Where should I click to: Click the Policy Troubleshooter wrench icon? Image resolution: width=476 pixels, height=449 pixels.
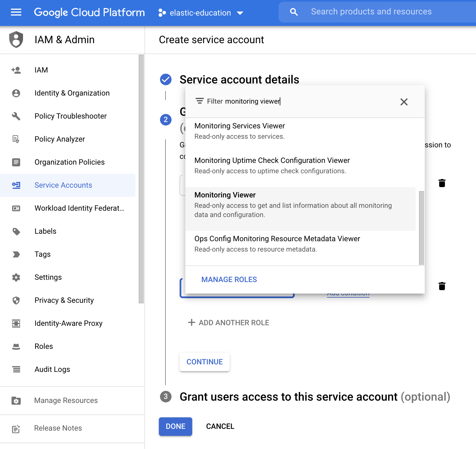tap(16, 116)
